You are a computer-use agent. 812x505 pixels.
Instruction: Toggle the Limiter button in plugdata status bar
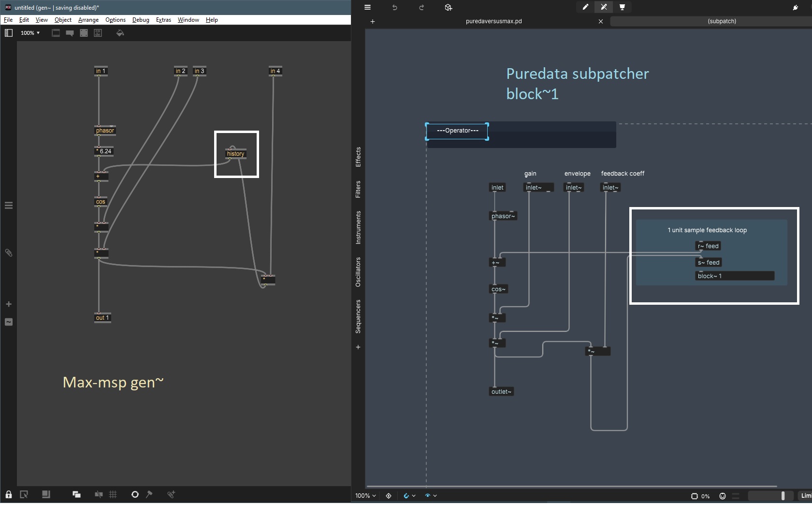805,496
